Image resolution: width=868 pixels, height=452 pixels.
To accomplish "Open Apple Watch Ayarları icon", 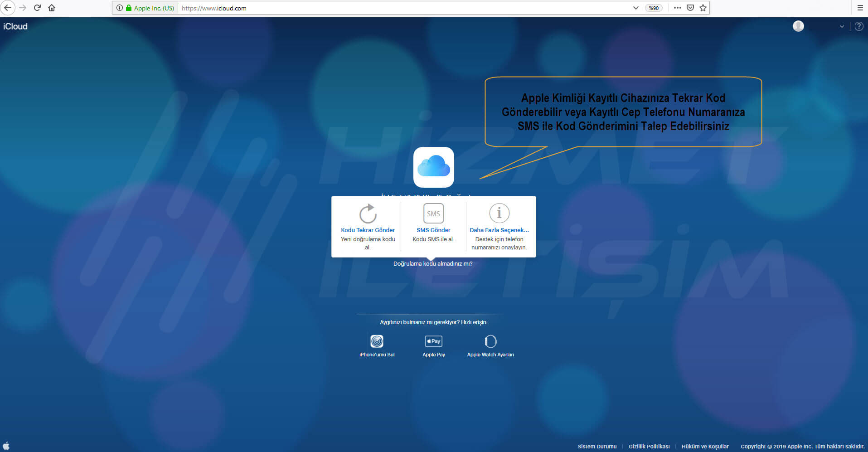I will tap(490, 341).
